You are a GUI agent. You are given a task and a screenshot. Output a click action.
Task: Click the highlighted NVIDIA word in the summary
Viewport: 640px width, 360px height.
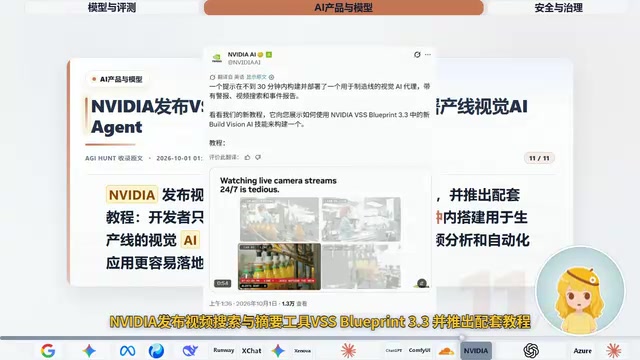[132, 195]
